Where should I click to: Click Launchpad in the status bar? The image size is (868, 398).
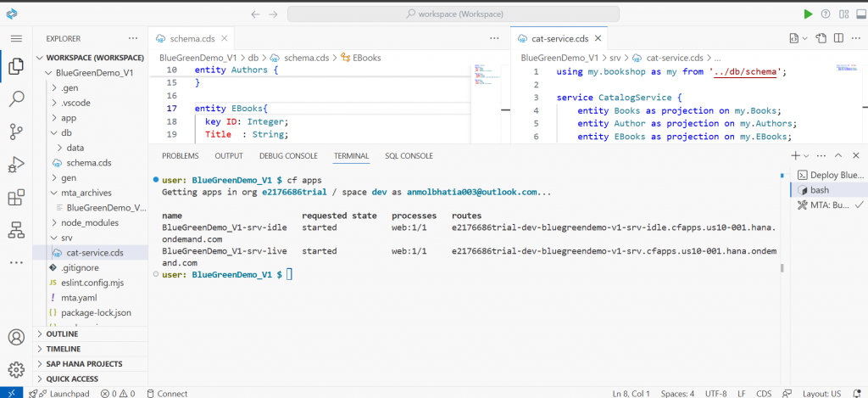59,393
